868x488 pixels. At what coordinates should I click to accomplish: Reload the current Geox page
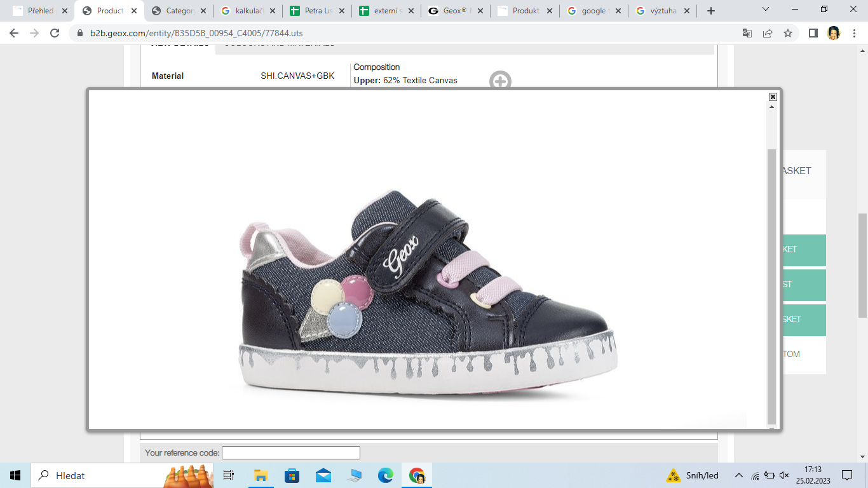(55, 33)
